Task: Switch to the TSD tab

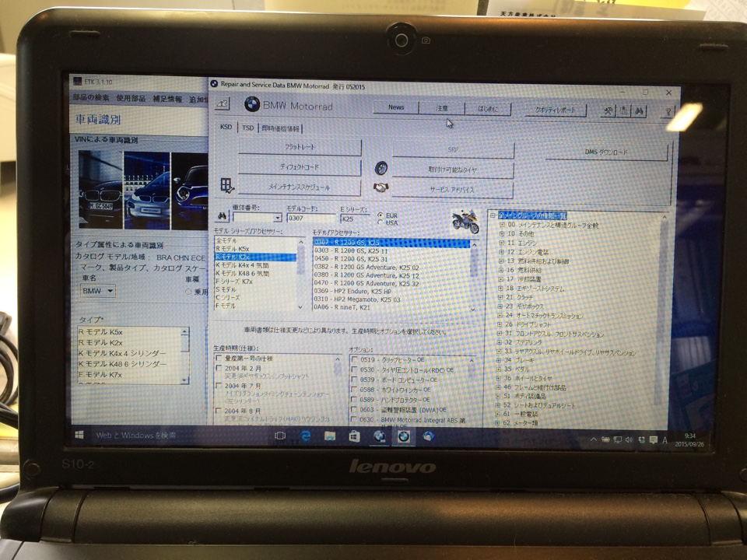Action: point(247,128)
